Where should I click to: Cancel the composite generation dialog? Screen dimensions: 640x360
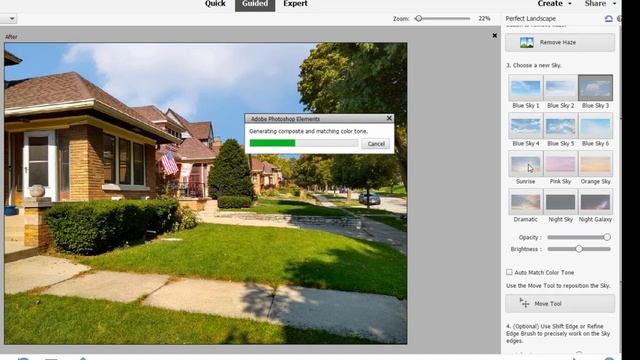tap(376, 144)
